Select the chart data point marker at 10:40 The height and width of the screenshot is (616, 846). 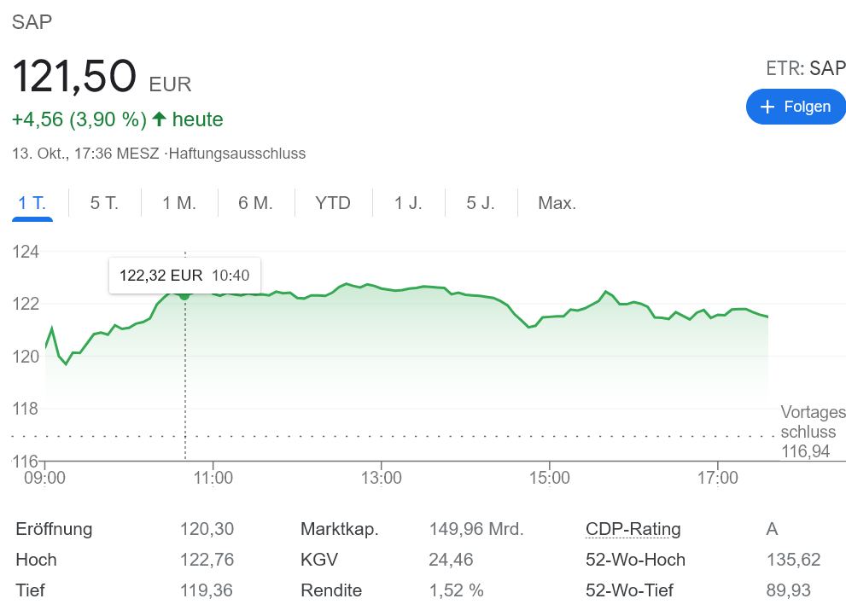[184, 295]
